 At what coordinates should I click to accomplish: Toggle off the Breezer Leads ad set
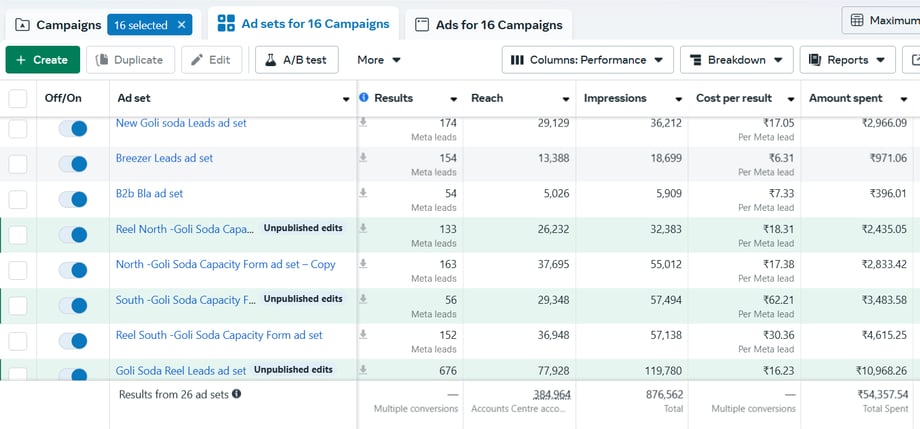[x=73, y=165]
